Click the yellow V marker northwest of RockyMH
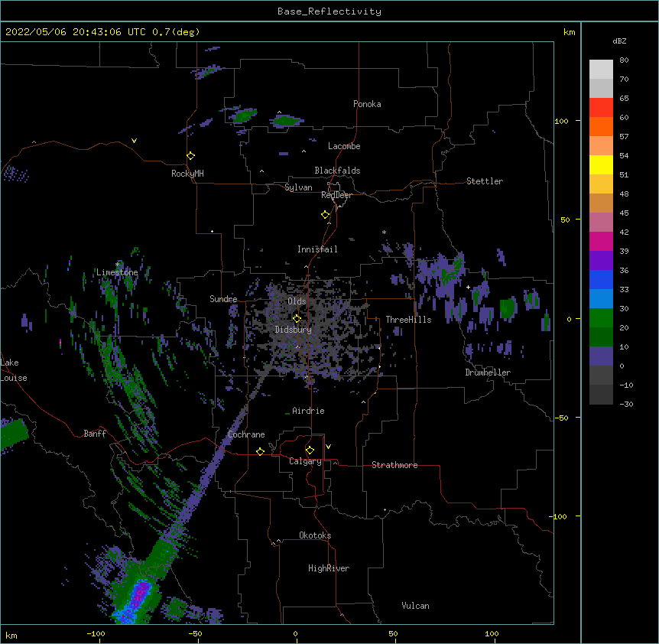 (x=134, y=141)
